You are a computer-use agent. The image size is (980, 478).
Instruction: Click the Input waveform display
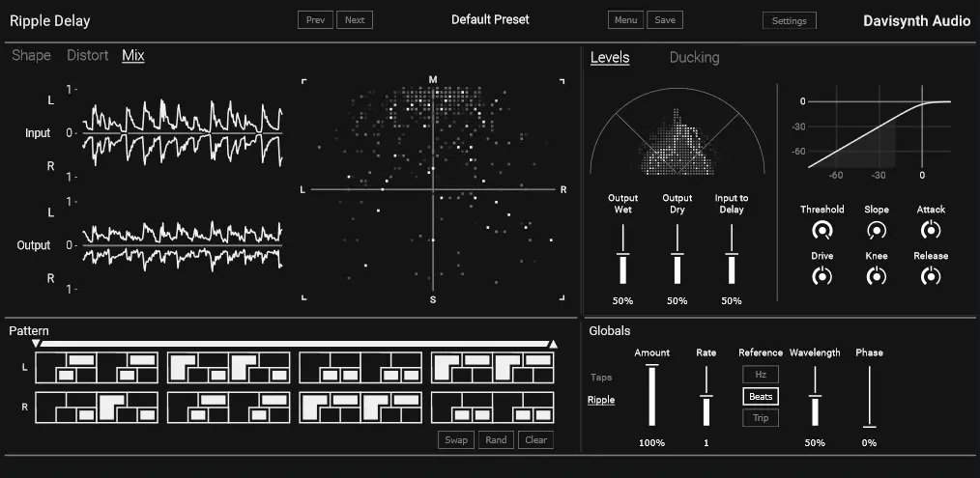tap(183, 133)
